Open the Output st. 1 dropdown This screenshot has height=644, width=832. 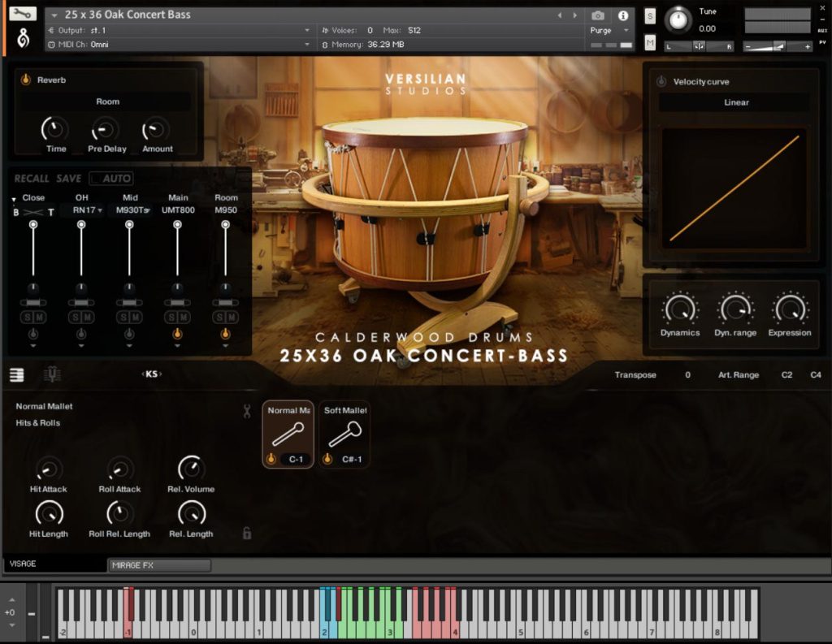[179, 30]
